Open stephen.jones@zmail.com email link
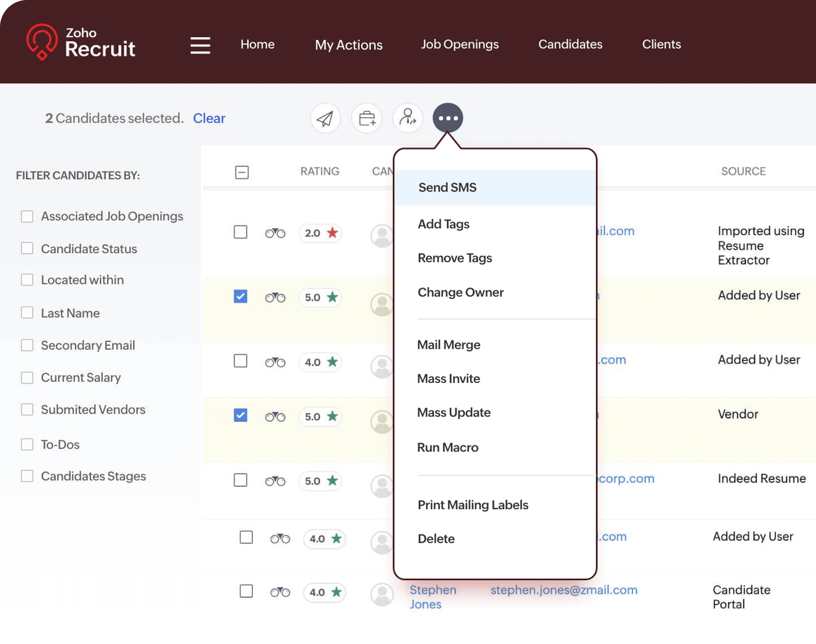816x644 pixels. click(564, 590)
